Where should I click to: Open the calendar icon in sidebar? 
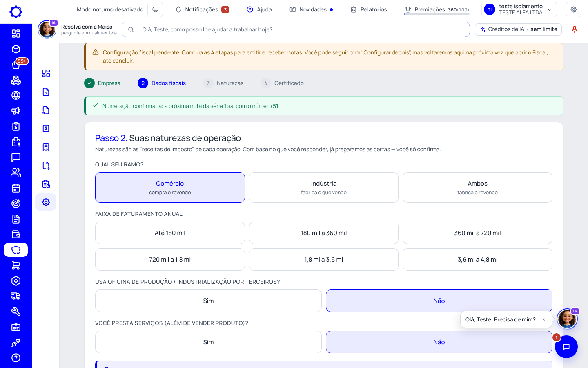pyautogui.click(x=16, y=188)
